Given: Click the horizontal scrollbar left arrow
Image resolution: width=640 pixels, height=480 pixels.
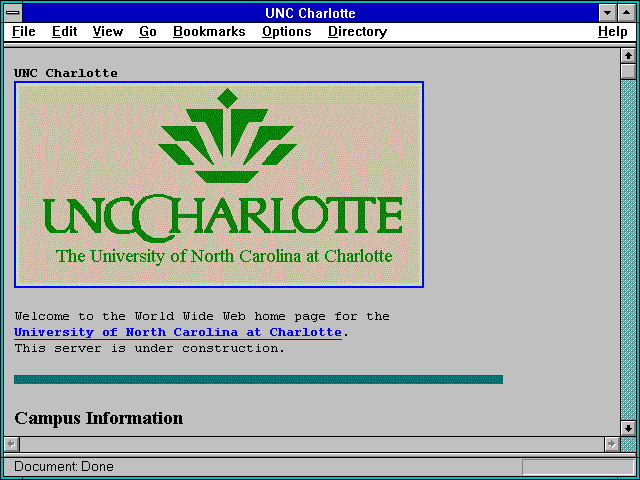Looking at the screenshot, I should (12, 444).
